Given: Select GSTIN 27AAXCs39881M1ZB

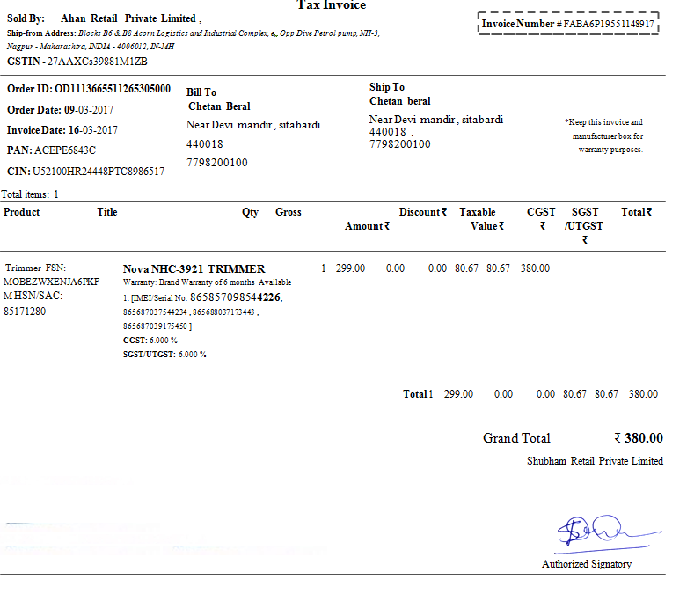Looking at the screenshot, I should pos(77,62).
